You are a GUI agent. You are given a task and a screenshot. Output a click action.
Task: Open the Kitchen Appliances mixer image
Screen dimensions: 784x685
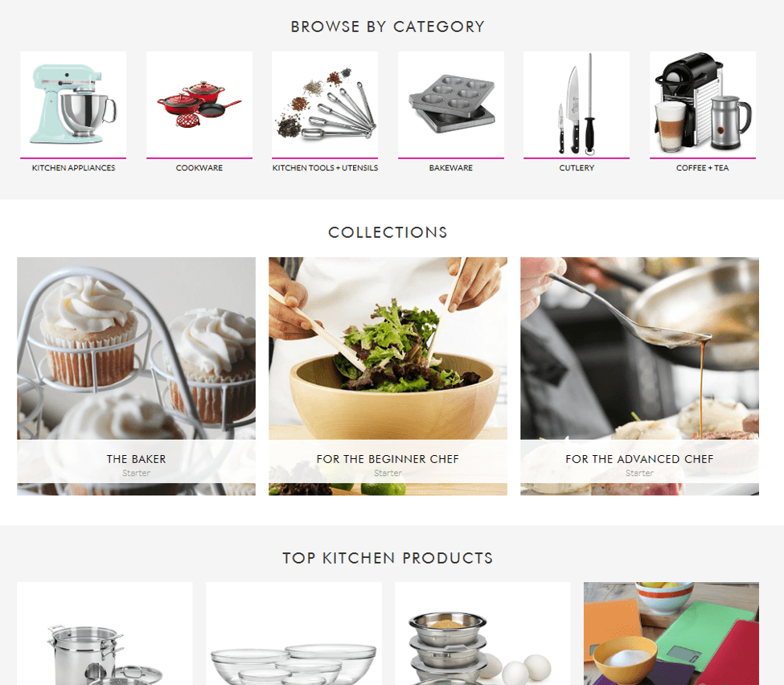73,104
